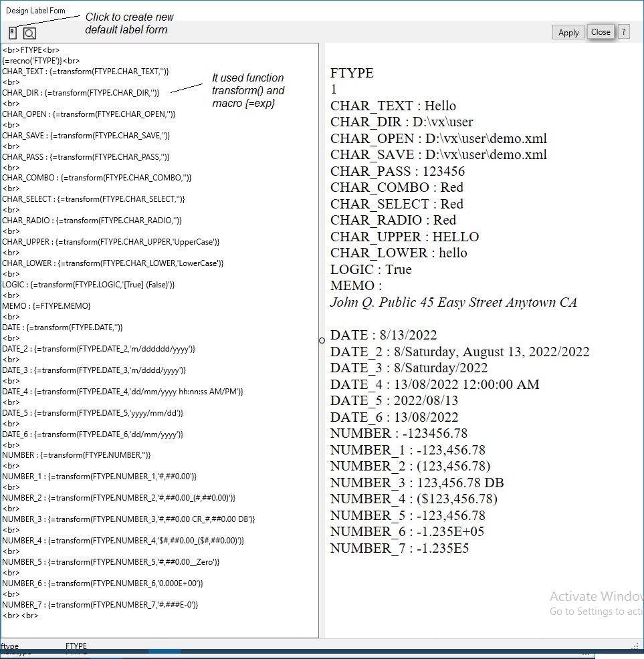Image resolution: width=644 pixels, height=659 pixels.
Task: Click the italic John Q. Public memo text
Action: coord(453,303)
